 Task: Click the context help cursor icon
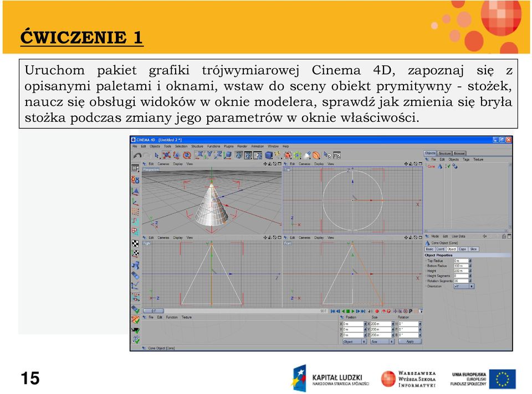click(328, 155)
